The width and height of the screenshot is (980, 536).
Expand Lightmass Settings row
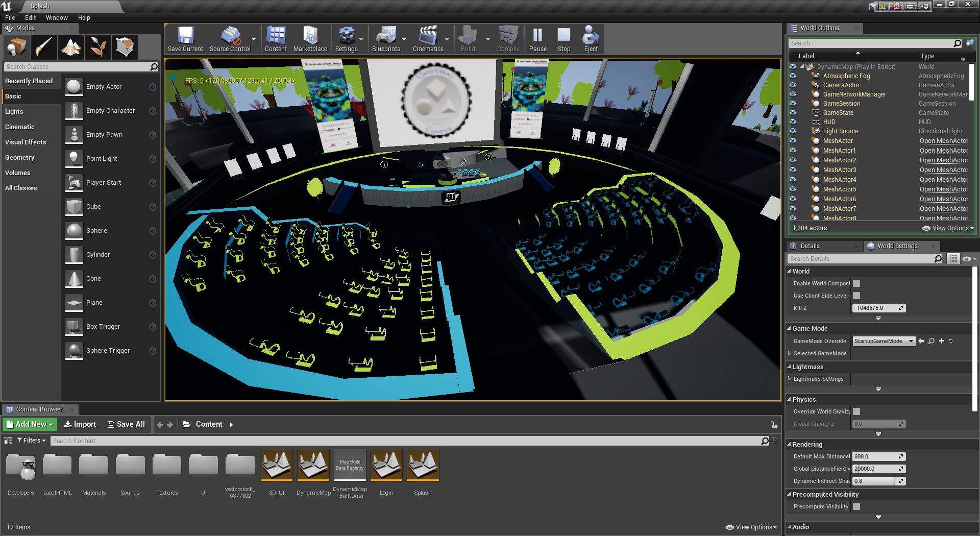coord(789,379)
